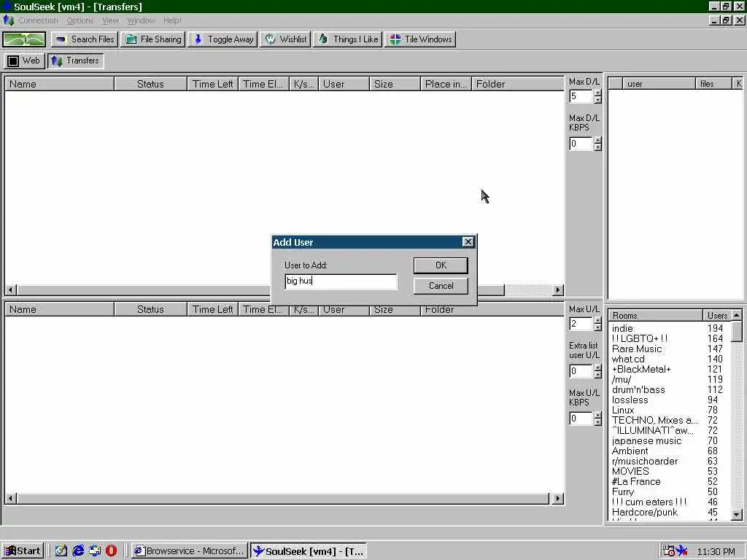This screenshot has width=747, height=560.
Task: Open the Options menu
Action: tap(80, 20)
